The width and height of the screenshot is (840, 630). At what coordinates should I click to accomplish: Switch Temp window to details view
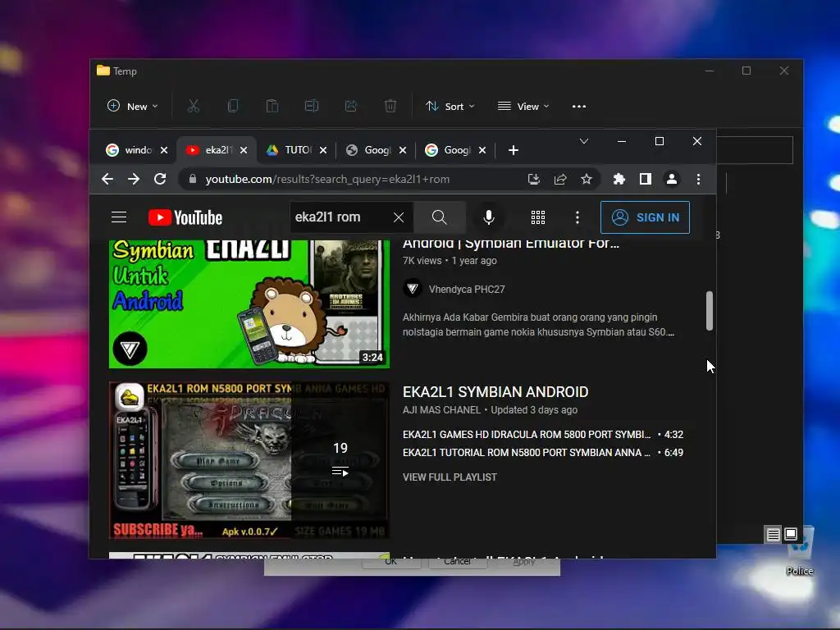pos(773,535)
